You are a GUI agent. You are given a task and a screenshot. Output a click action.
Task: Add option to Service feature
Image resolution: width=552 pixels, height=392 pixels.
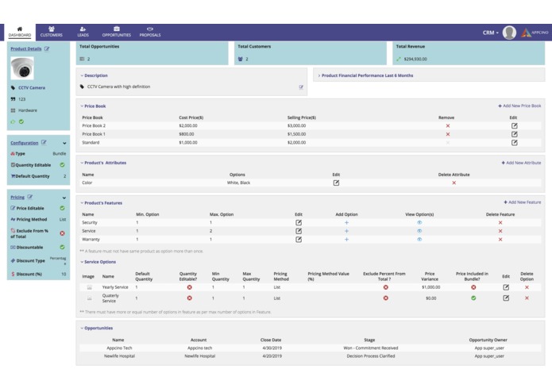click(x=346, y=231)
